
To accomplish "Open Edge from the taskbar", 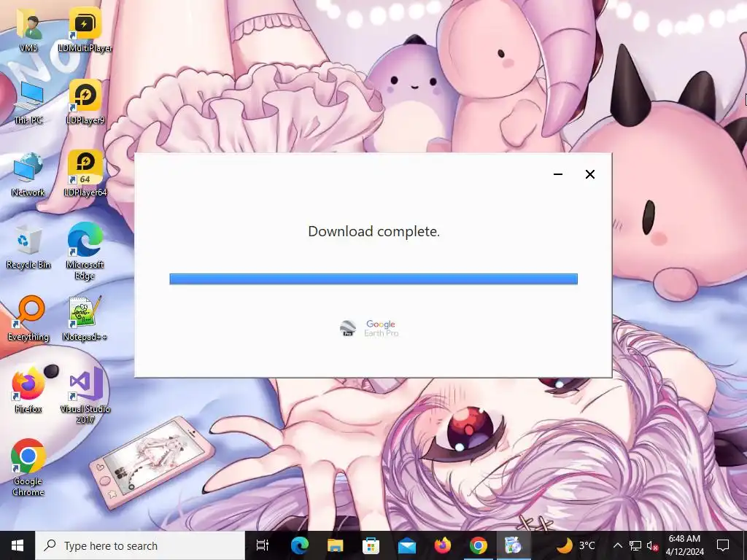I will point(300,545).
